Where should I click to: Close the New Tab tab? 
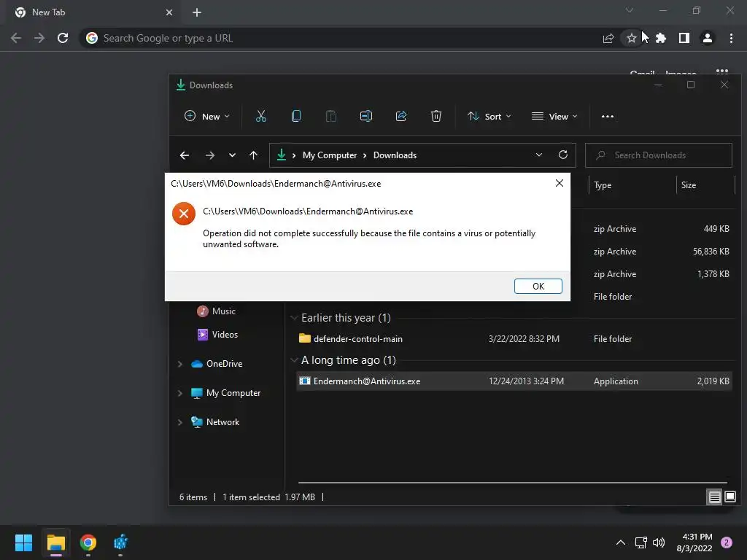click(169, 12)
